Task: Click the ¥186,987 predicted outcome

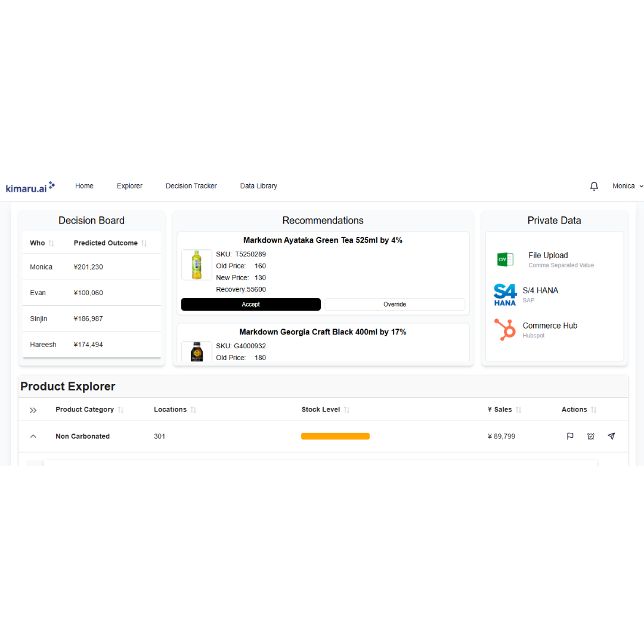Action: (x=88, y=318)
